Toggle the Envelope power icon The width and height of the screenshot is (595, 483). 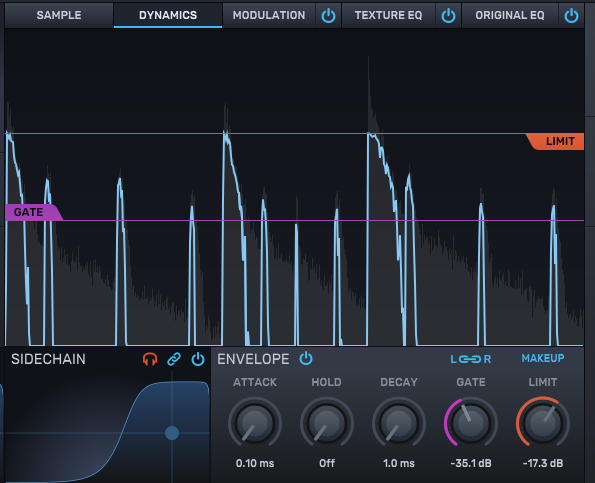[x=306, y=359]
